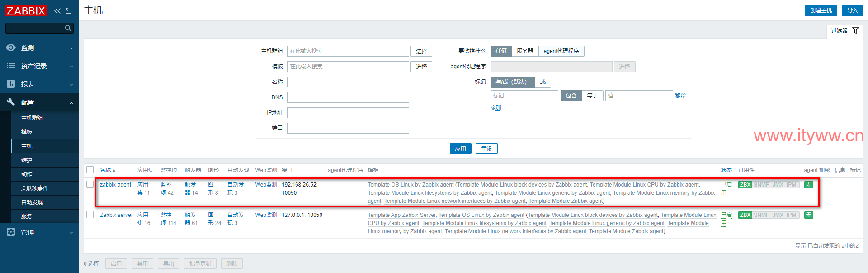This screenshot has width=868, height=273.
Task: Choose 等于 tag operator
Action: click(x=592, y=96)
